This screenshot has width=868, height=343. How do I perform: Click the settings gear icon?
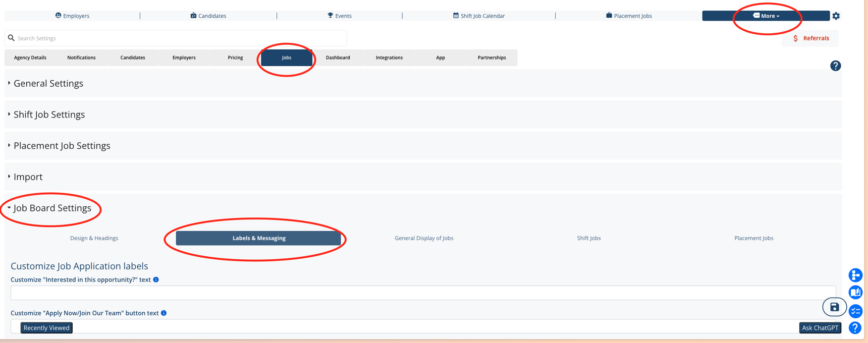(836, 16)
